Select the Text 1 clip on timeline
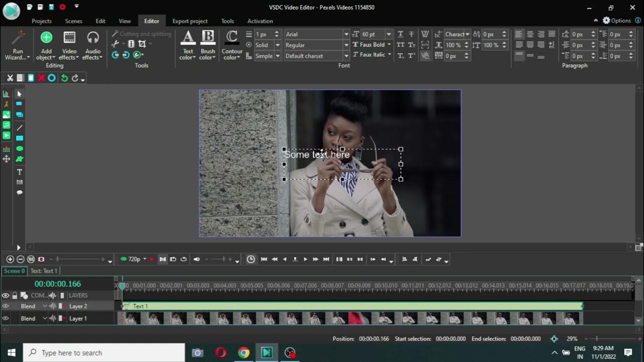 point(352,306)
